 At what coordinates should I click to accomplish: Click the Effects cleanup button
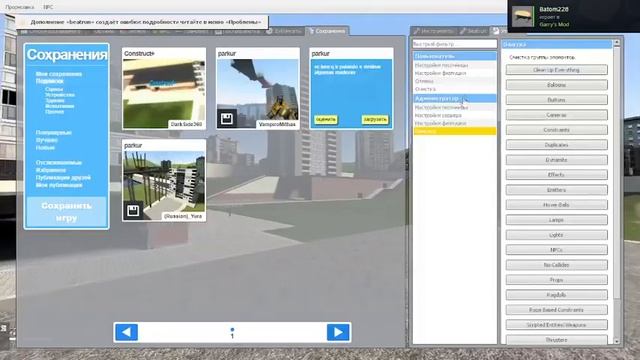556,175
